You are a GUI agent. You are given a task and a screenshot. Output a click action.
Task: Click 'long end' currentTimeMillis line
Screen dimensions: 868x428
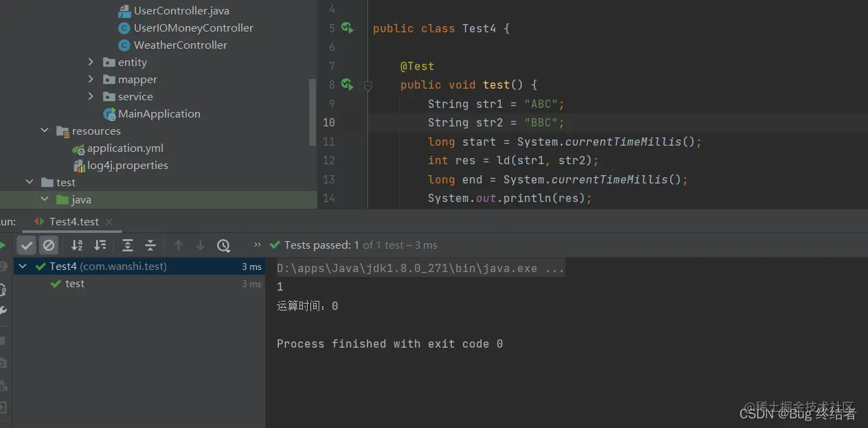coord(558,179)
